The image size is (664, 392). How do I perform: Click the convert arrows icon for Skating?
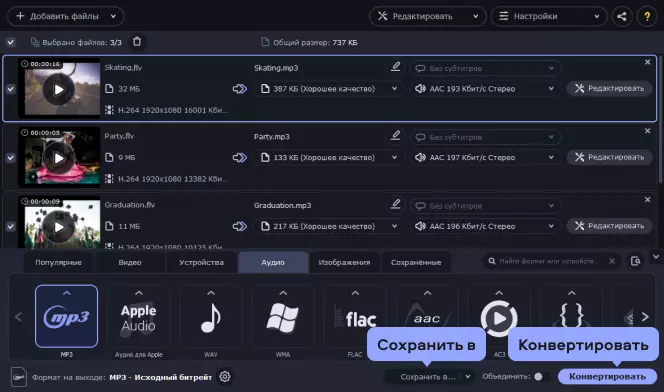(240, 89)
